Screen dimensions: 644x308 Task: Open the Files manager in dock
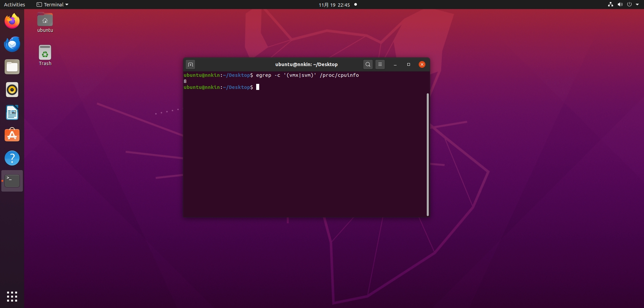click(x=12, y=67)
